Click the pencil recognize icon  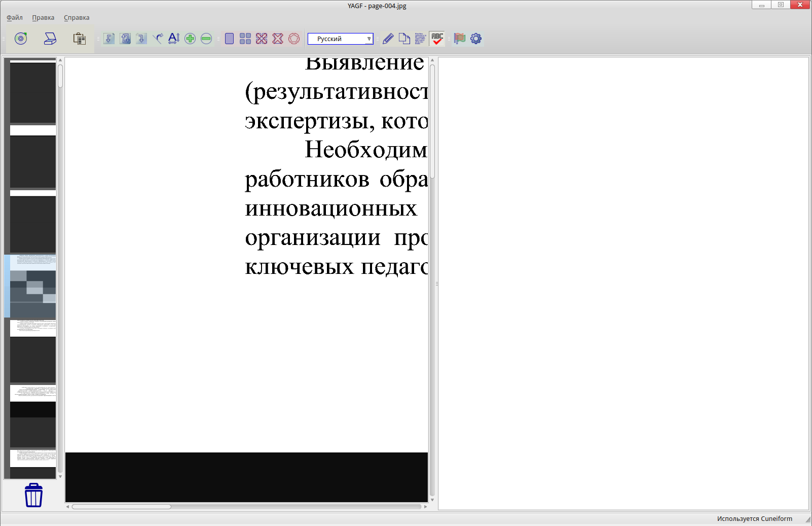(388, 39)
